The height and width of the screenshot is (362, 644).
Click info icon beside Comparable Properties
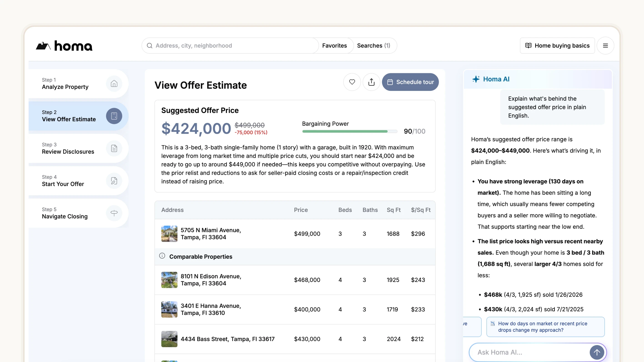162,256
